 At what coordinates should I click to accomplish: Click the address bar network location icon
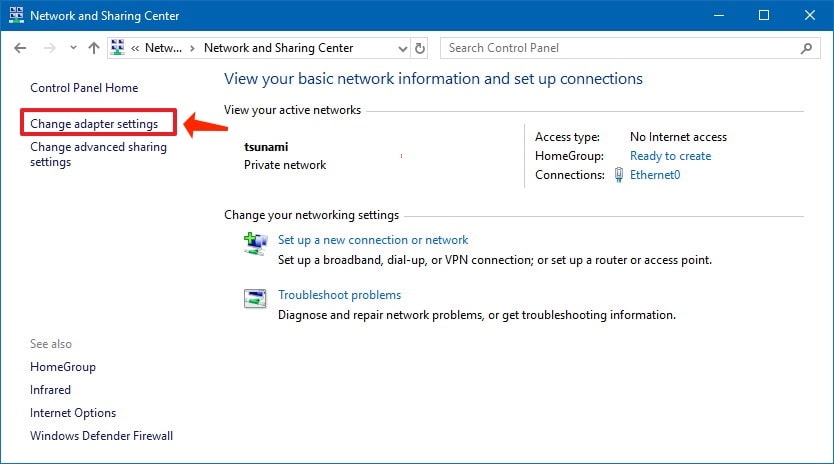pyautogui.click(x=118, y=48)
